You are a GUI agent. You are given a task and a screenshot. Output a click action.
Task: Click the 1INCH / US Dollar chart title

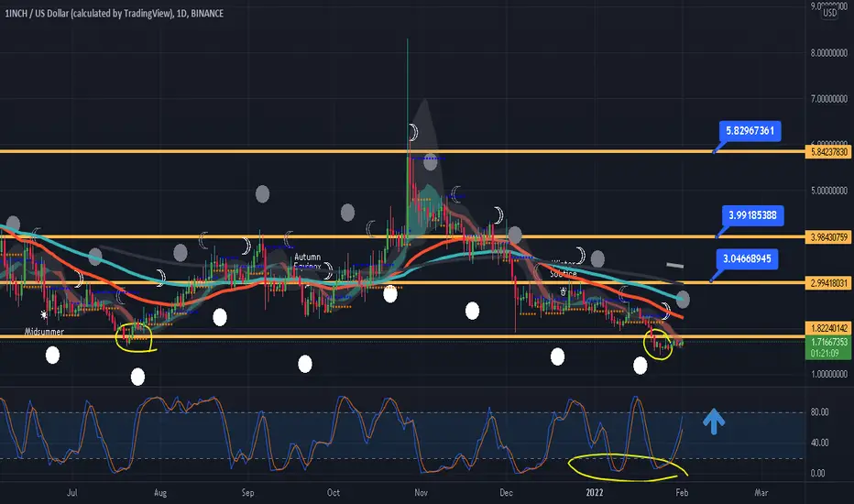(x=114, y=14)
